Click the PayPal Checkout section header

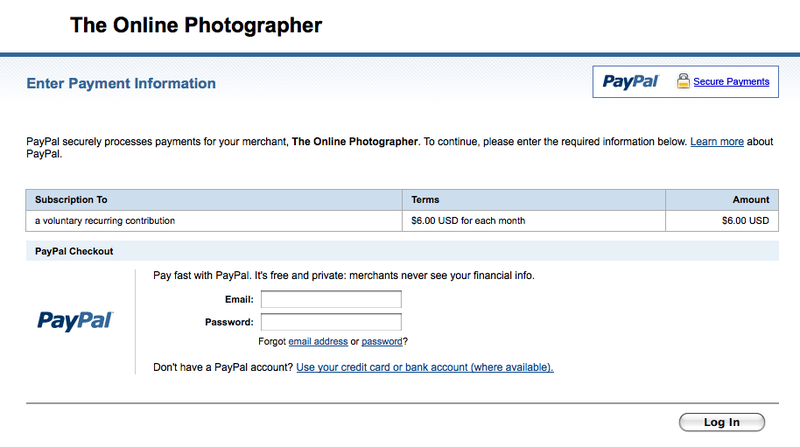pyautogui.click(x=74, y=251)
